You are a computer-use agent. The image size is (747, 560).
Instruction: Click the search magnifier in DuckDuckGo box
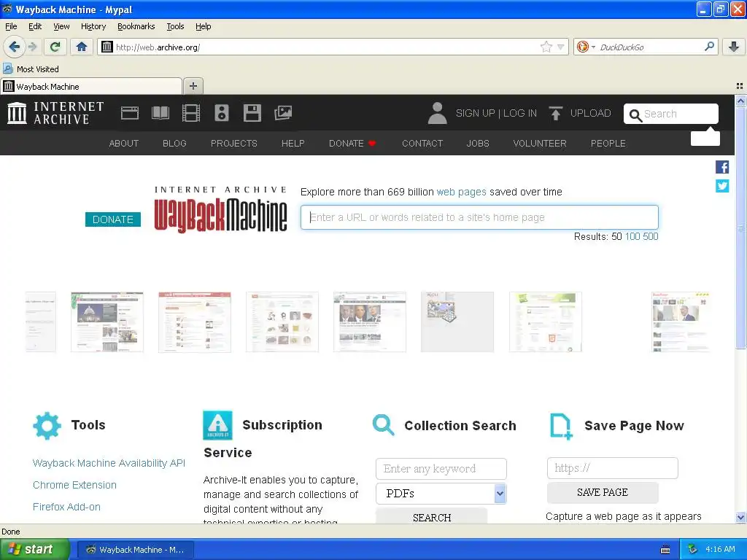[709, 46]
